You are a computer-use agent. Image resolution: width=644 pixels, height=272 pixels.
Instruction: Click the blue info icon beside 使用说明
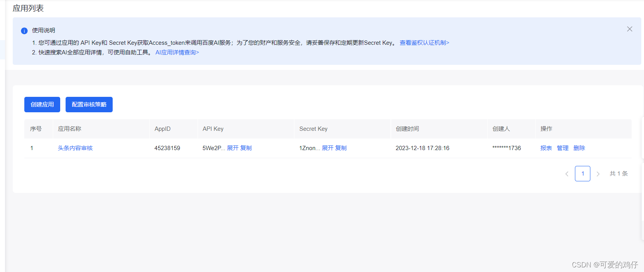coord(24,31)
